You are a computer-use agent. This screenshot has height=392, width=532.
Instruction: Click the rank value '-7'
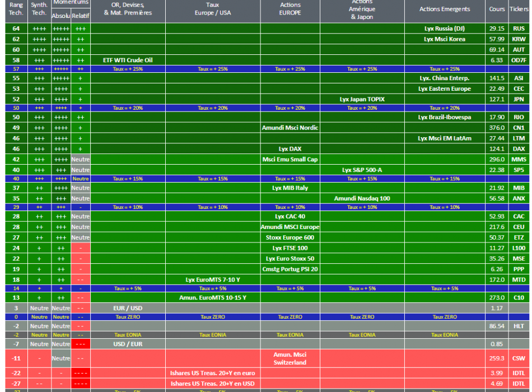tap(16, 344)
